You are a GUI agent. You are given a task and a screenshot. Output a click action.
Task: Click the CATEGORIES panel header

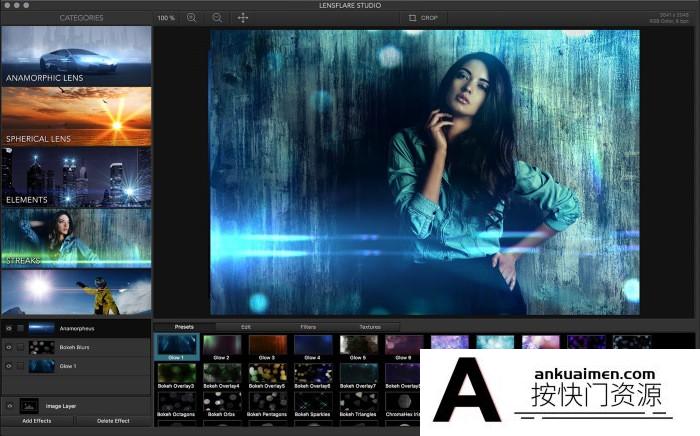pos(81,18)
